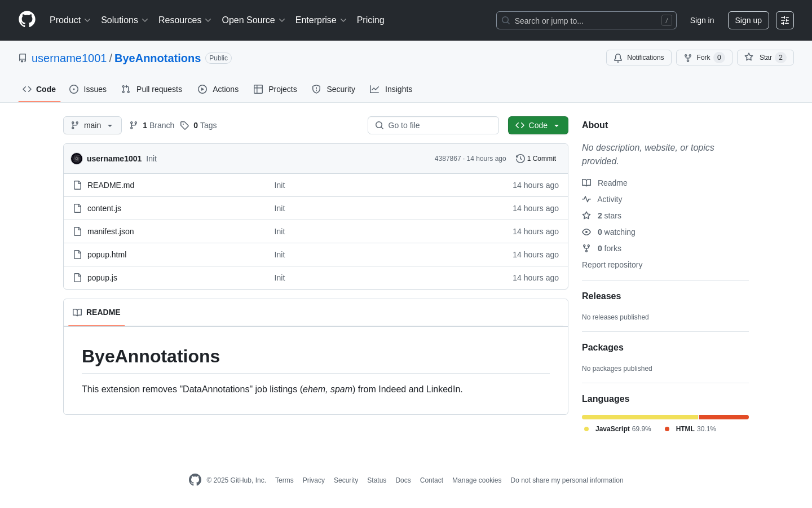Click the Pricing link in header

pos(370,20)
